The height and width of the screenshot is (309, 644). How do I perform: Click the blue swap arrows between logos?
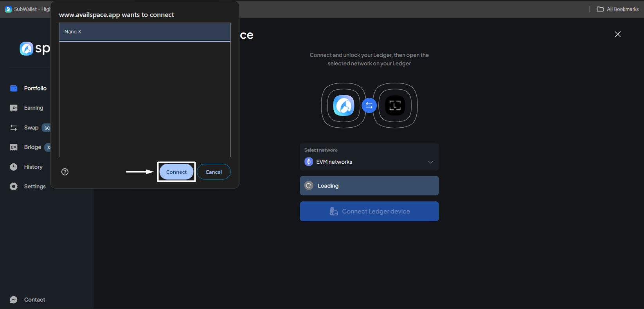pyautogui.click(x=369, y=106)
